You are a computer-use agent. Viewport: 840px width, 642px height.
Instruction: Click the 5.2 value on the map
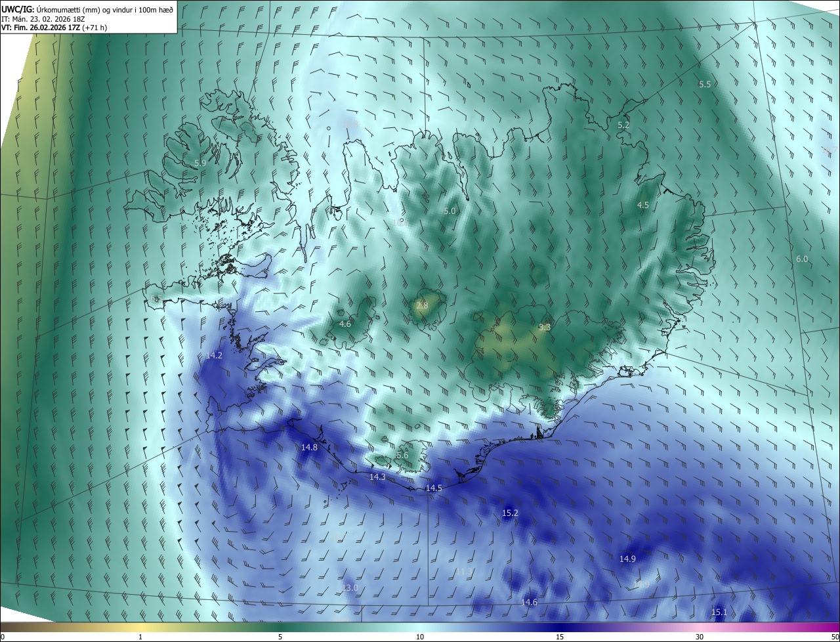coord(623,125)
